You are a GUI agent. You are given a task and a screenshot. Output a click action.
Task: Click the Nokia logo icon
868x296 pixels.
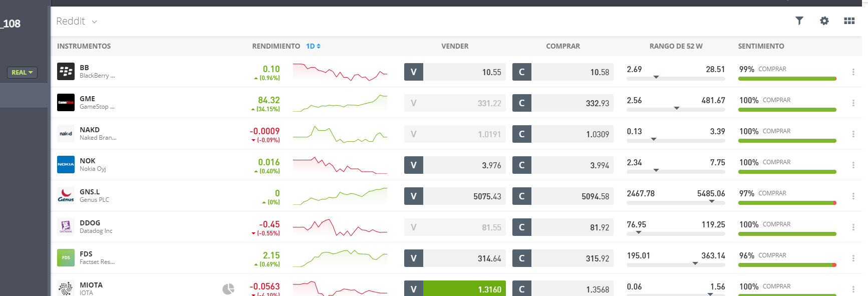click(x=66, y=165)
